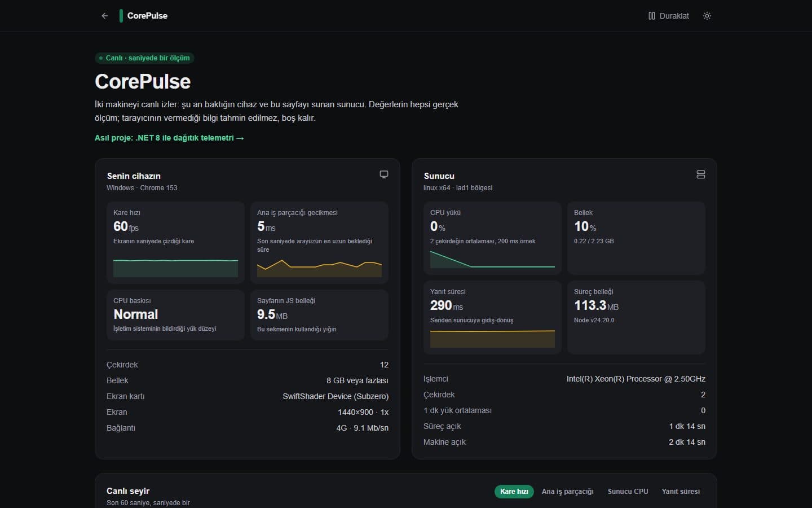Click the Son 60 saniye, saniyede bir text
The image size is (812, 508).
(x=148, y=503)
